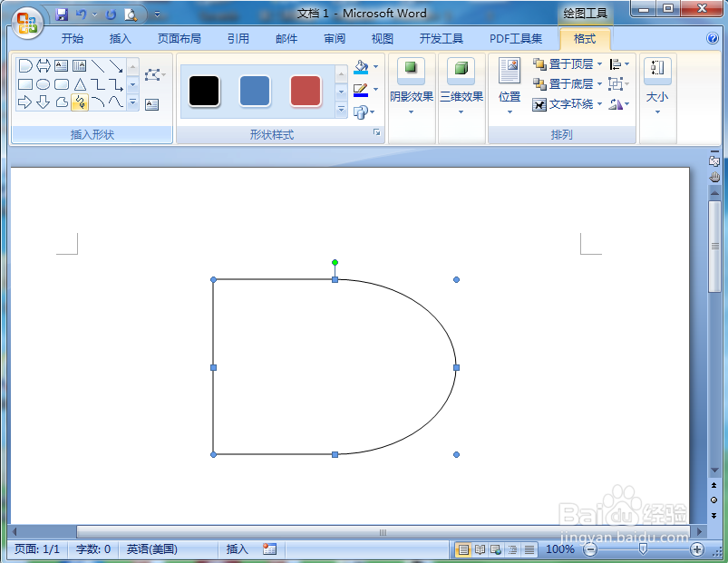728x563 pixels.
Task: Switch to Print Layout view
Action: [463, 550]
